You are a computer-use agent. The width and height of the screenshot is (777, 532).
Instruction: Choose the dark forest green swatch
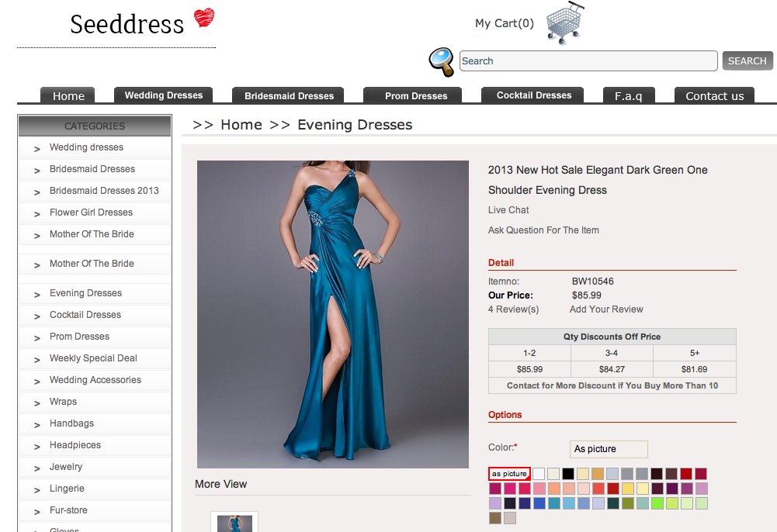(613, 503)
